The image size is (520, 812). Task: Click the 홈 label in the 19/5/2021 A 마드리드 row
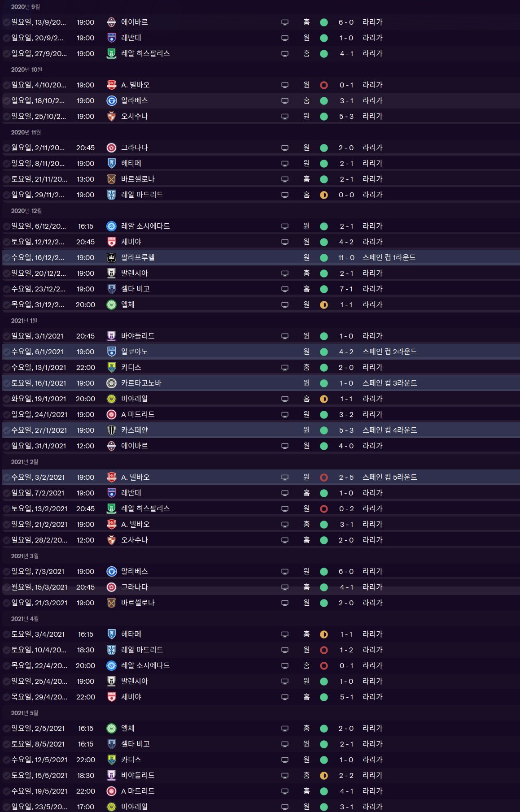pyautogui.click(x=306, y=791)
